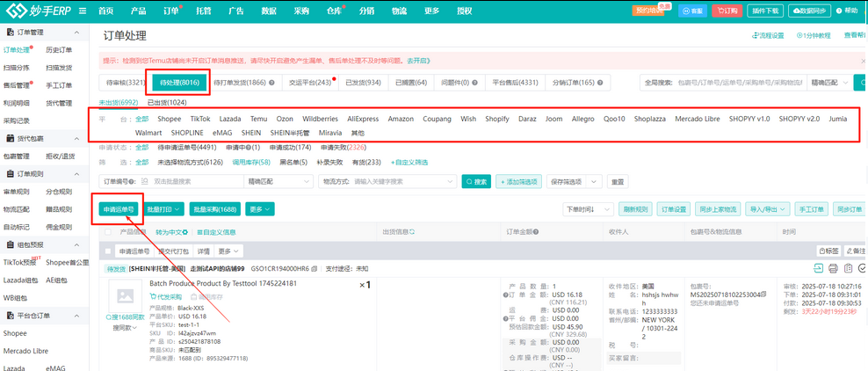Image resolution: width=868 pixels, height=371 pixels.
Task: Click the teal 搜索 button
Action: 476,182
